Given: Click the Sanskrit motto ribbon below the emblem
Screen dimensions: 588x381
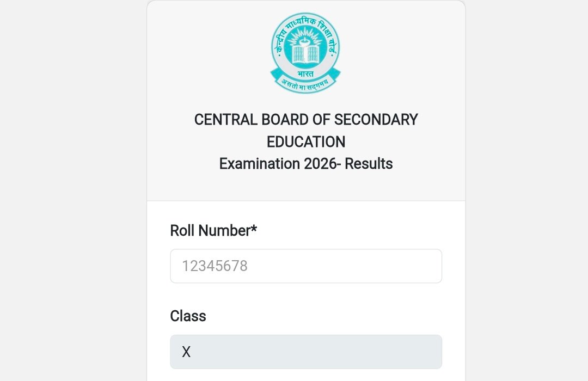Looking at the screenshot, I should click(305, 83).
